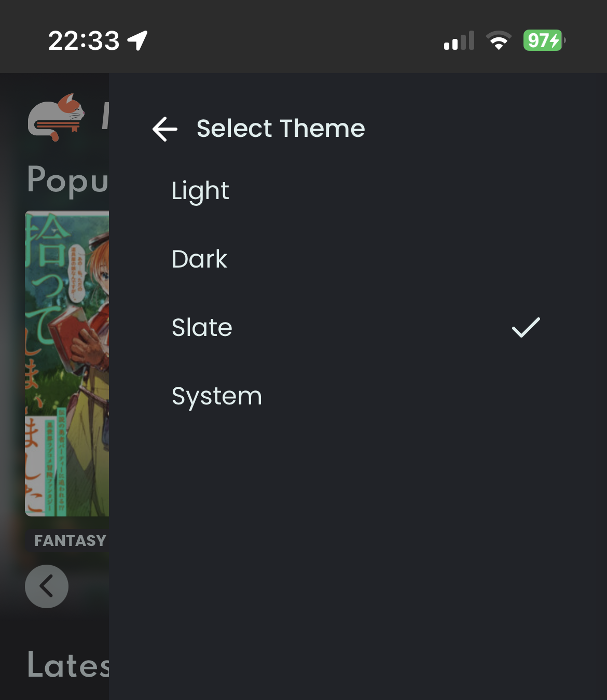Tap the 22:33 clock in status bar
Image resolution: width=607 pixels, height=700 pixels.
click(x=84, y=40)
